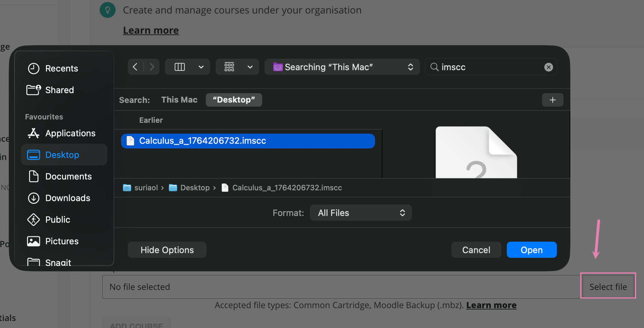The image size is (644, 328).
Task: Clear the imscc search text
Action: [x=548, y=67]
